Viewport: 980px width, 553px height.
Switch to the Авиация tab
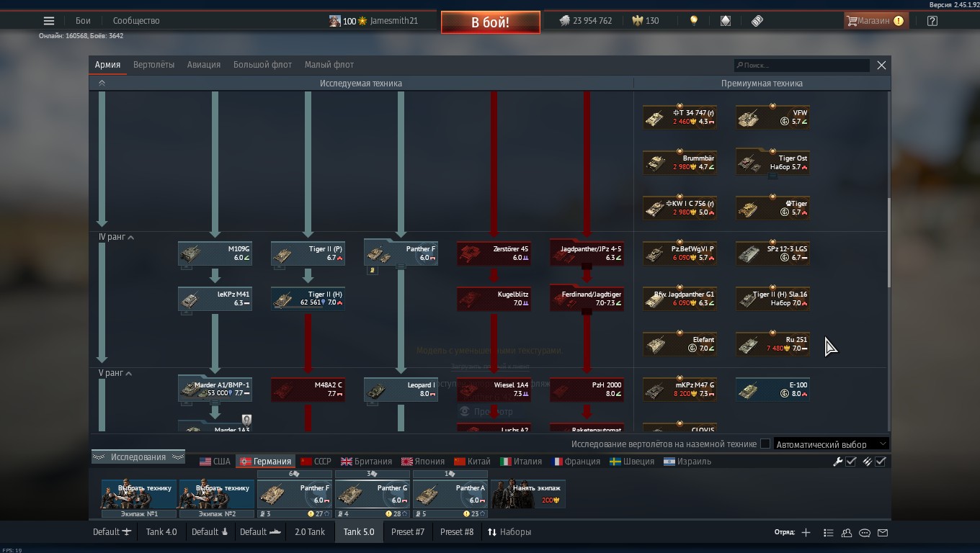pyautogui.click(x=204, y=65)
